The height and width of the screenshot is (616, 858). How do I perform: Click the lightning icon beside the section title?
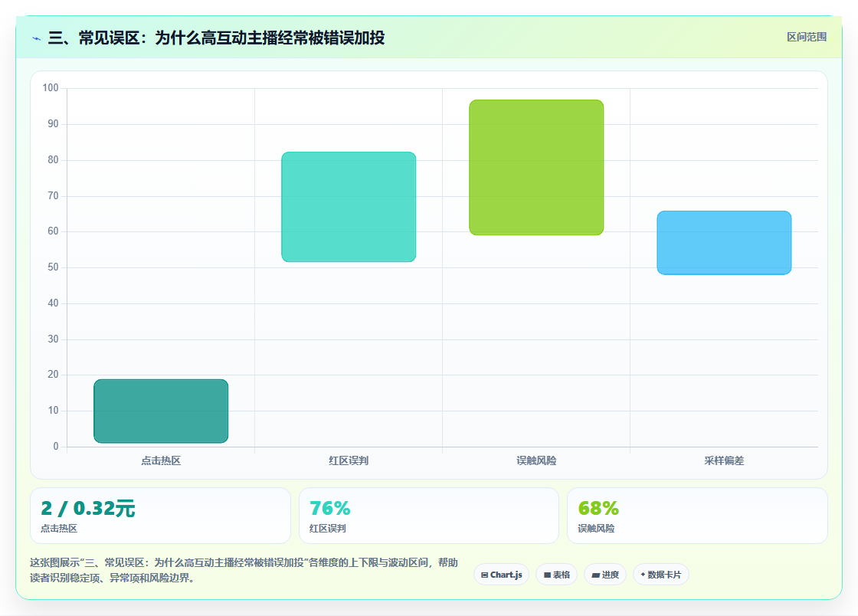pos(37,38)
